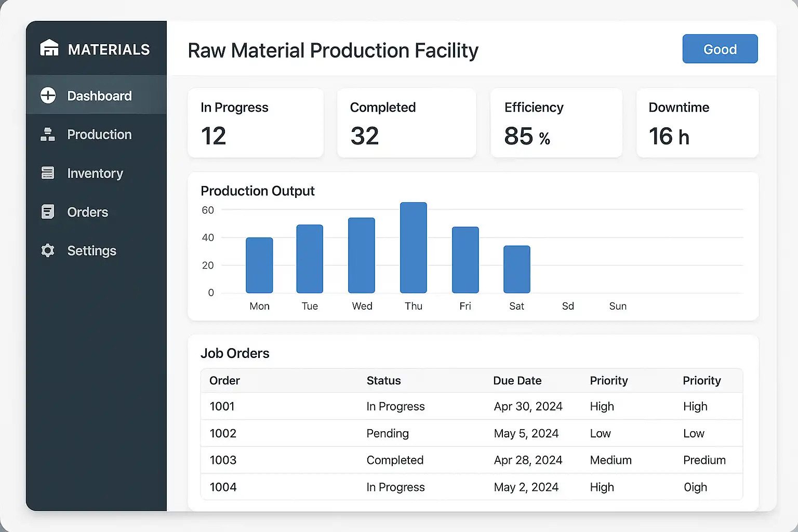Go to the Inventory section
Viewport: 798px width, 532px height.
tap(95, 173)
